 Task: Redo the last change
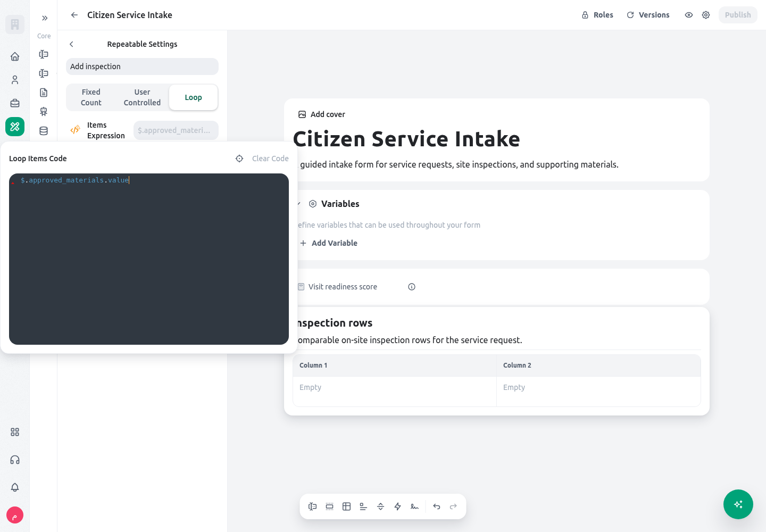[x=454, y=506]
